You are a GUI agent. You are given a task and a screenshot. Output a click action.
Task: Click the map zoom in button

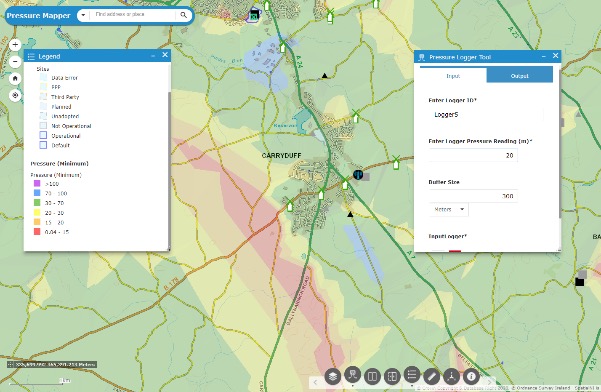tap(15, 45)
